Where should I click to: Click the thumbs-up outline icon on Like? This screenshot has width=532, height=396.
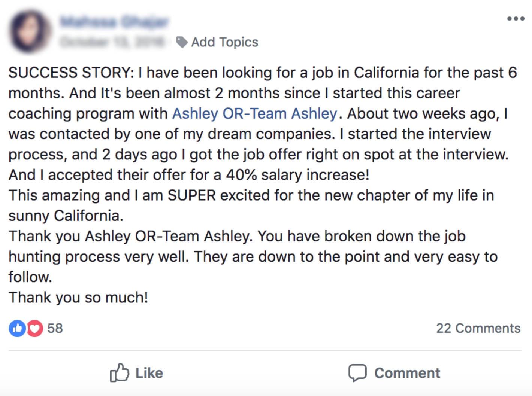119,372
